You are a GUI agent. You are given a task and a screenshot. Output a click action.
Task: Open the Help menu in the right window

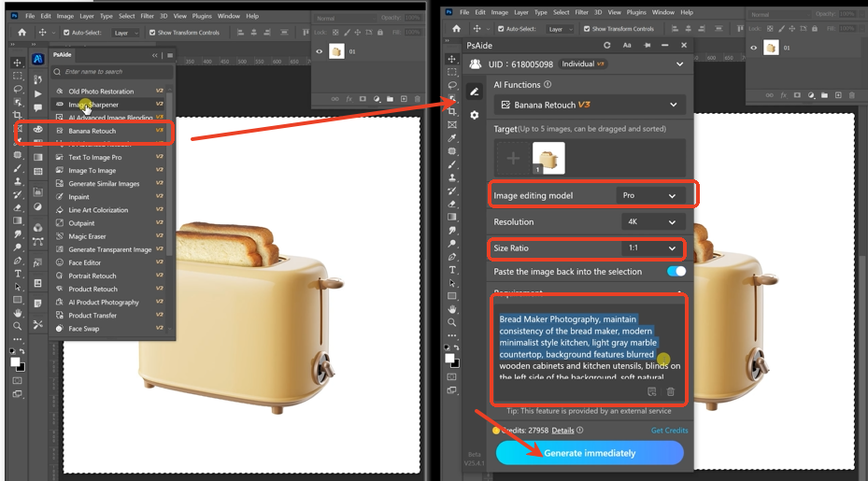coord(687,12)
